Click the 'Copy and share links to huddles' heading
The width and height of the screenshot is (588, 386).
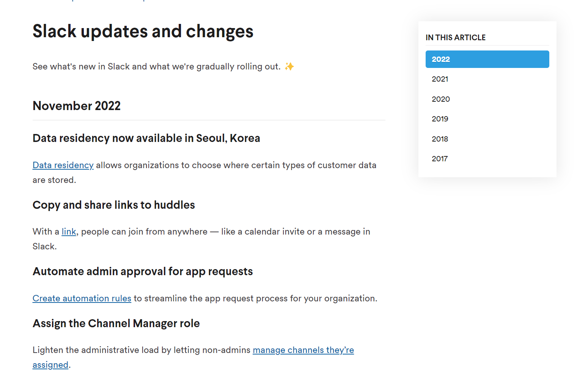tap(113, 205)
